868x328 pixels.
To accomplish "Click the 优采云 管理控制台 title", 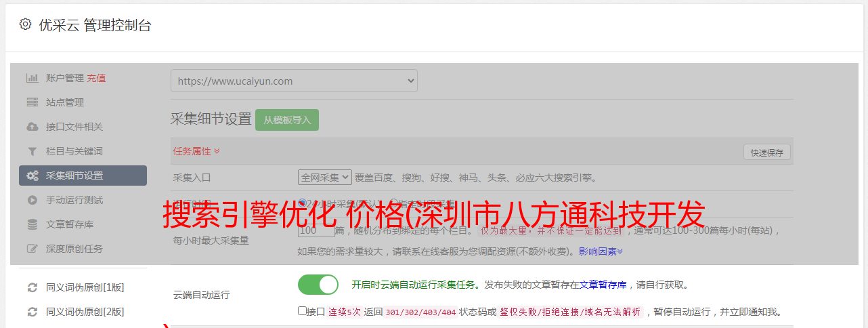I will pyautogui.click(x=95, y=25).
